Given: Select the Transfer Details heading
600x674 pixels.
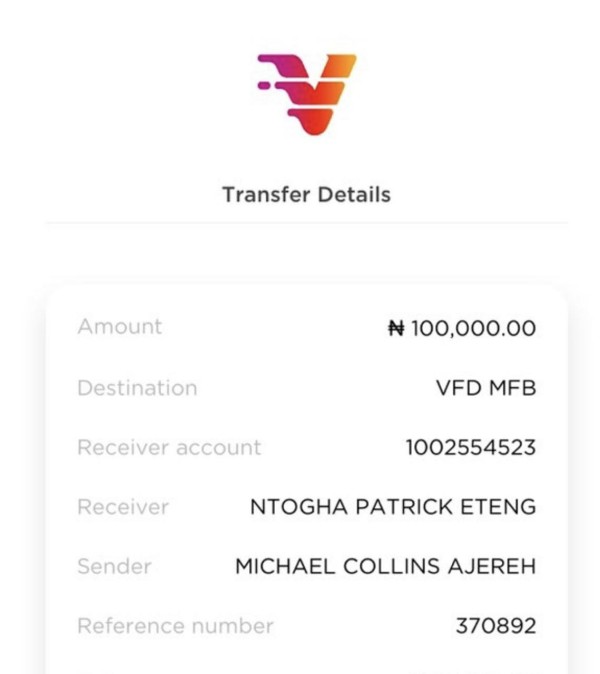Looking at the screenshot, I should (x=306, y=195).
